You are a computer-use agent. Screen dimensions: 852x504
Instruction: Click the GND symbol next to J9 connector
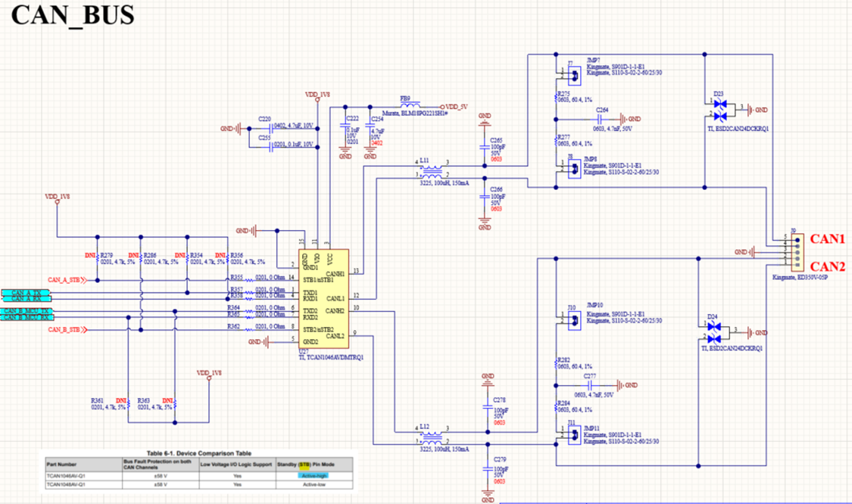[x=745, y=252]
